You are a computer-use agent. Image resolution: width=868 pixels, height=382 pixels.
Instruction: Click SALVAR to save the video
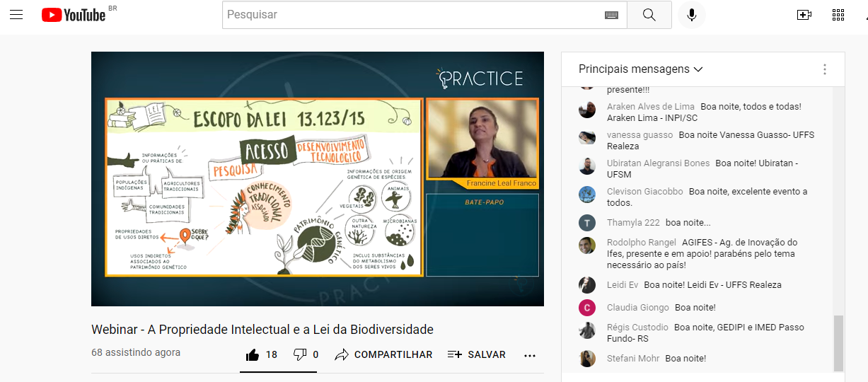(x=477, y=354)
